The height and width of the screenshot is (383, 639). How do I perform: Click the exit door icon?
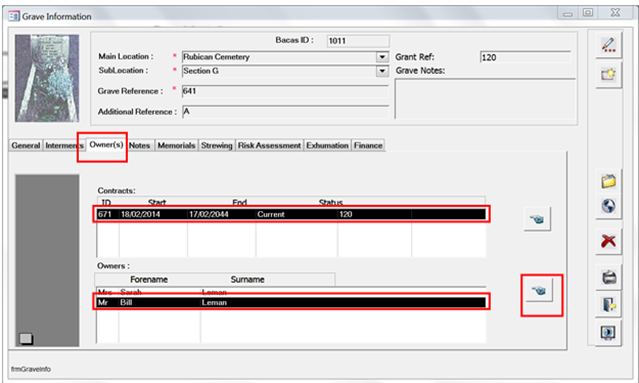point(608,305)
